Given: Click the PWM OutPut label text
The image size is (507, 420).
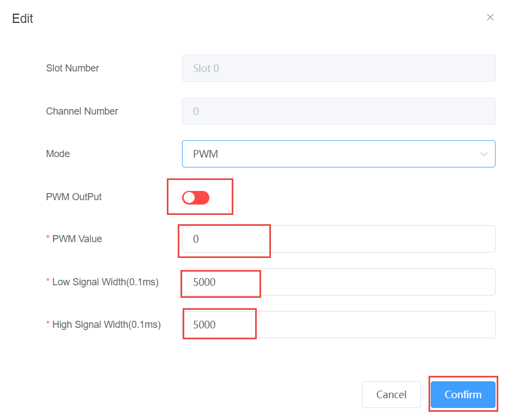Looking at the screenshot, I should click(74, 197).
